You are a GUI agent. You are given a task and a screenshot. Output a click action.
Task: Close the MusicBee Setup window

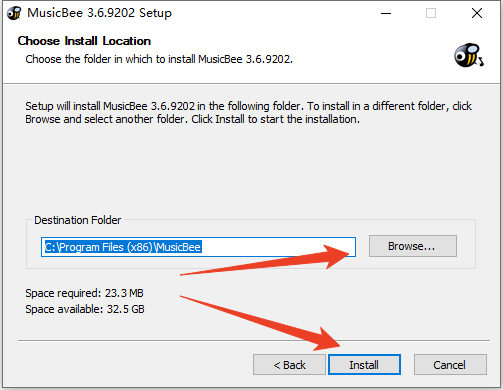[477, 13]
